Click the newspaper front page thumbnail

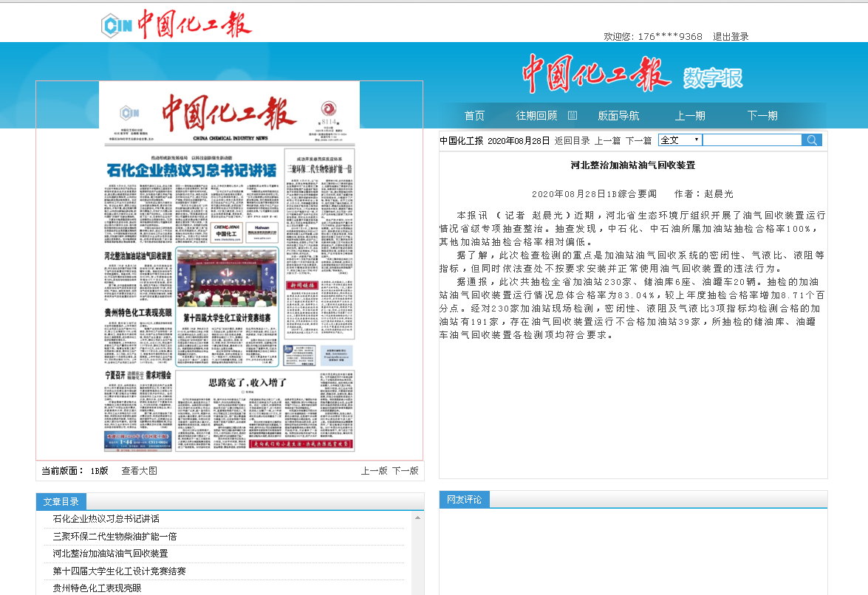[229, 269]
